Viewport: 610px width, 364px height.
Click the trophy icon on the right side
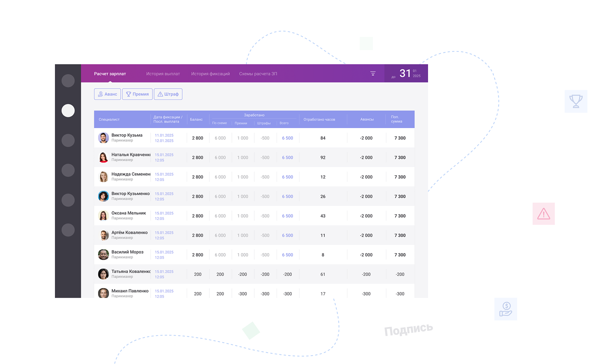[x=576, y=101]
